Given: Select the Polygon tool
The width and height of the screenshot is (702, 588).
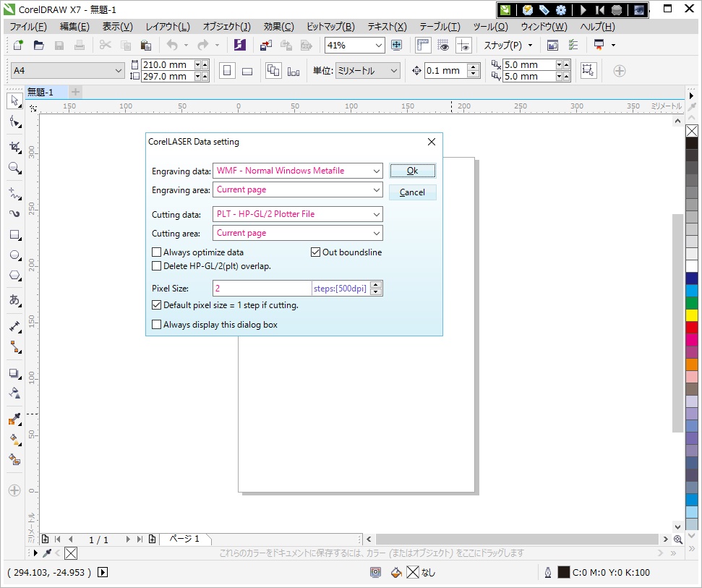Looking at the screenshot, I should click(x=14, y=275).
